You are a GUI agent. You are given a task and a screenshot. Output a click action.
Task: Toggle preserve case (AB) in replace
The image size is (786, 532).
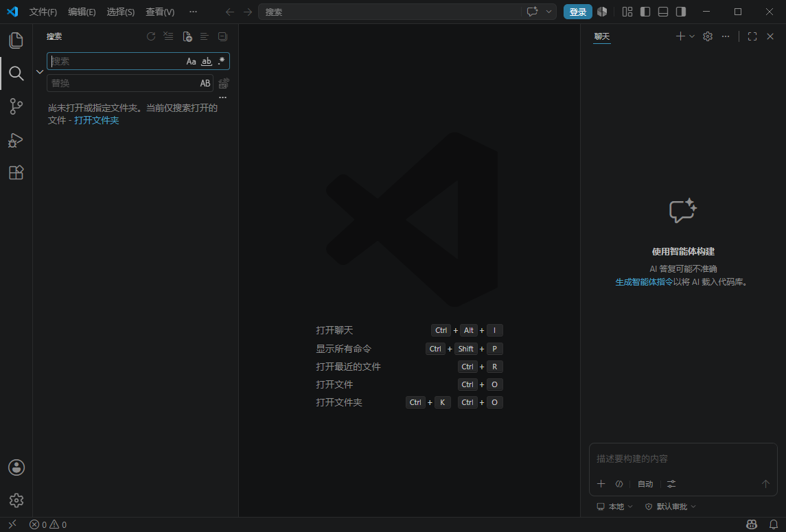[x=205, y=83]
